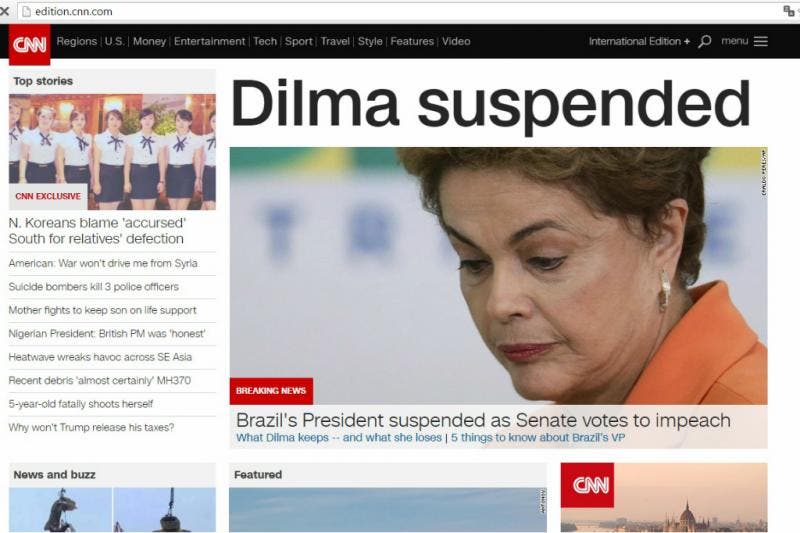Select Video in the navigation bar
Viewport: 800px width, 533px height.
coord(456,41)
